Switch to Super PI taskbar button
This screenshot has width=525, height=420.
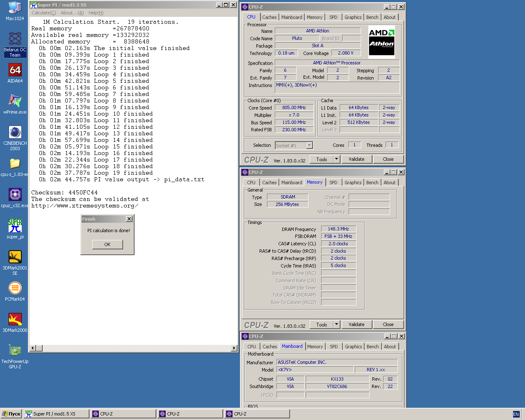pos(56,414)
